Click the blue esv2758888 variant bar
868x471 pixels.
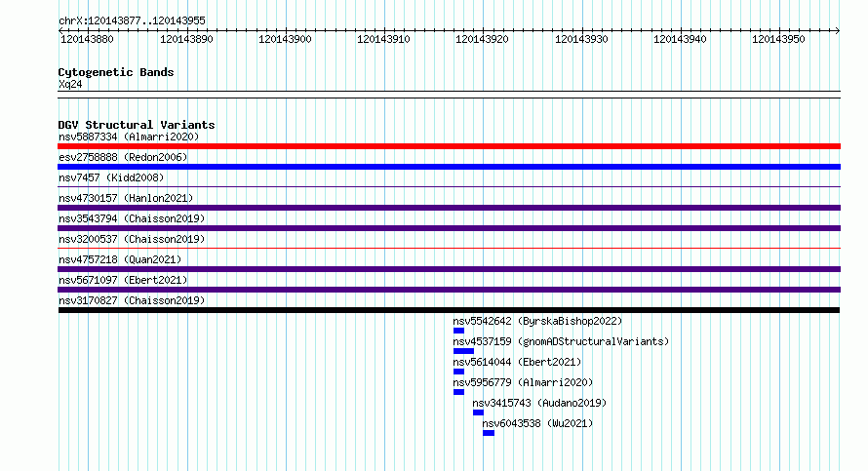click(x=449, y=167)
